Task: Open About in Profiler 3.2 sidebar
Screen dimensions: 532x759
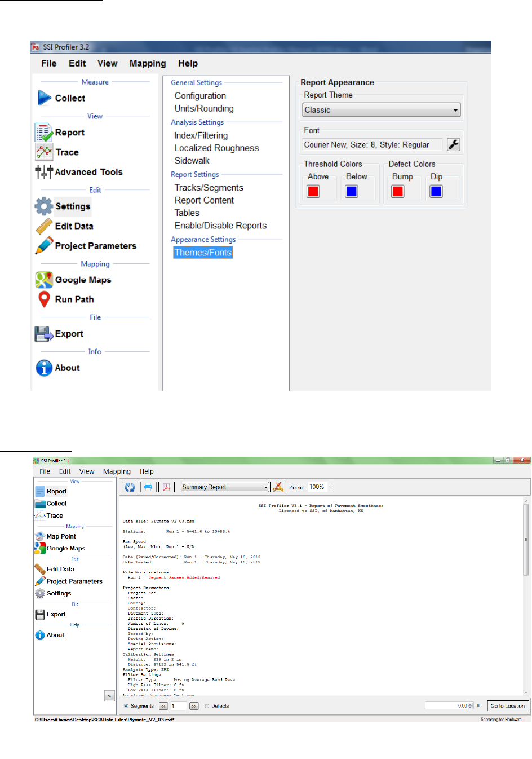Action: 58,368
